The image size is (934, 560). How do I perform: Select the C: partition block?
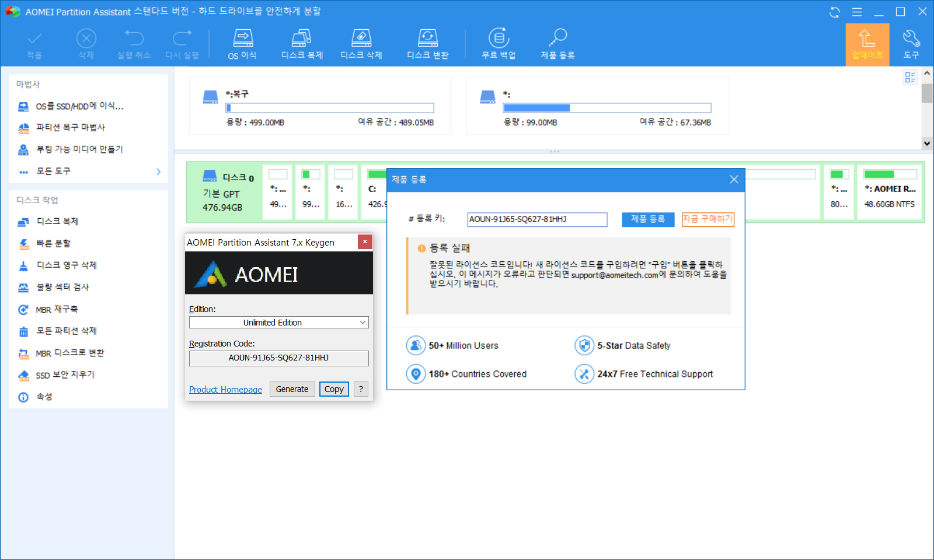tap(374, 192)
